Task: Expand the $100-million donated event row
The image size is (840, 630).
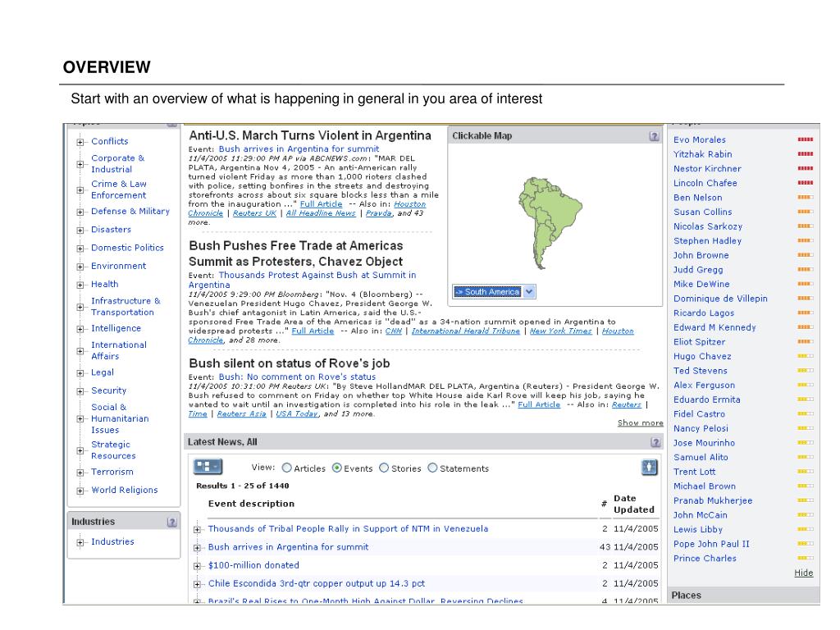Action: (197, 566)
